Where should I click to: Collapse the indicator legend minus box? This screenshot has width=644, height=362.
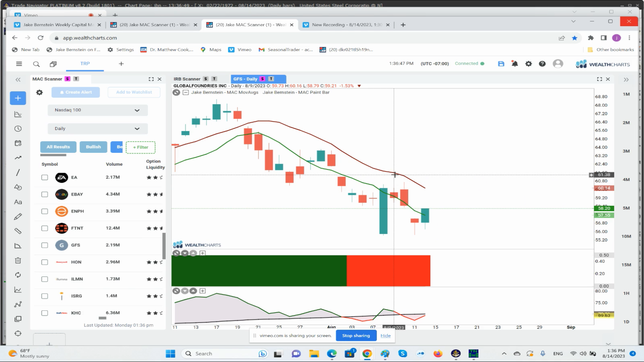[185, 93]
